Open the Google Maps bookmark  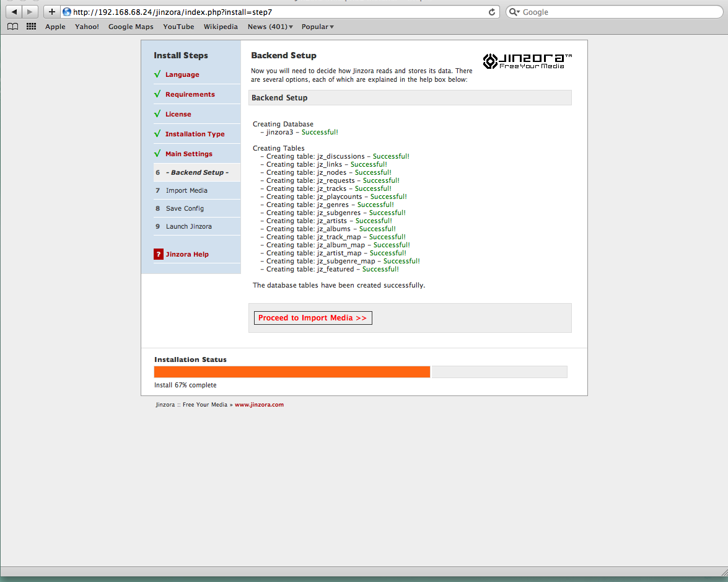click(131, 27)
